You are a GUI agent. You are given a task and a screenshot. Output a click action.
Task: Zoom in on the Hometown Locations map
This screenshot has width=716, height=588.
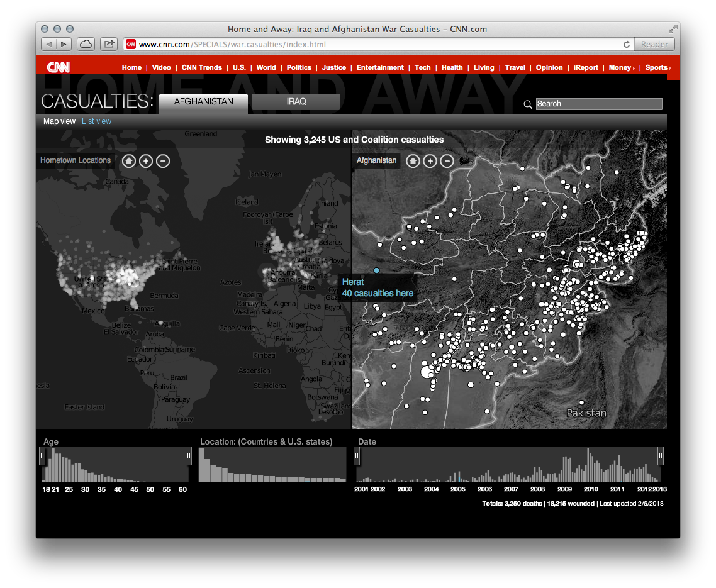146,160
